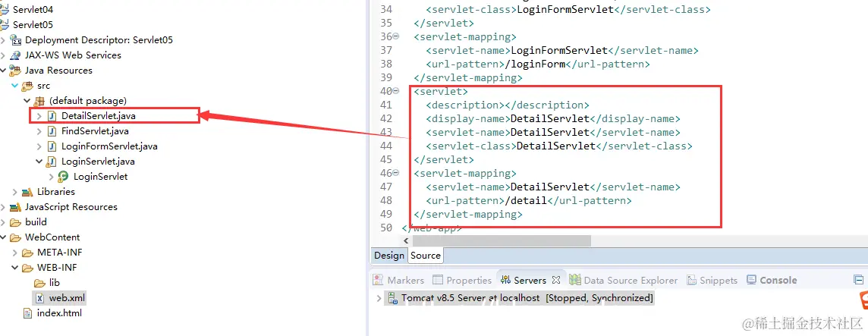Click the Tomcat v8.5 server icon
868x336 pixels.
pos(392,298)
